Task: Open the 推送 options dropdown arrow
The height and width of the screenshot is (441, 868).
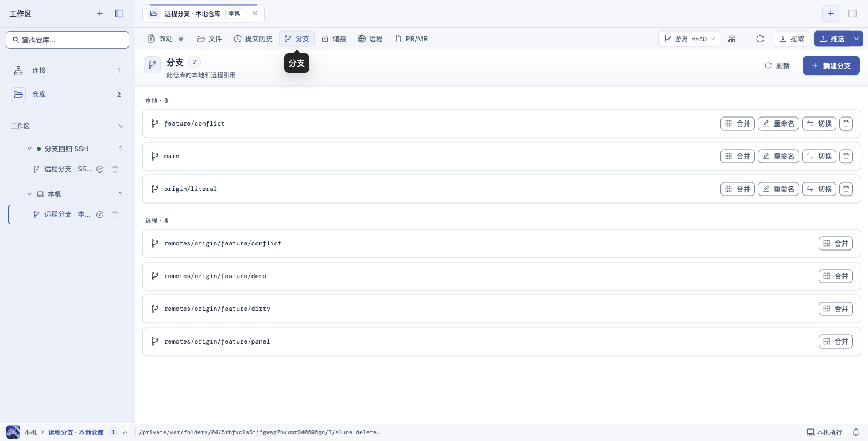Action: pyautogui.click(x=857, y=39)
